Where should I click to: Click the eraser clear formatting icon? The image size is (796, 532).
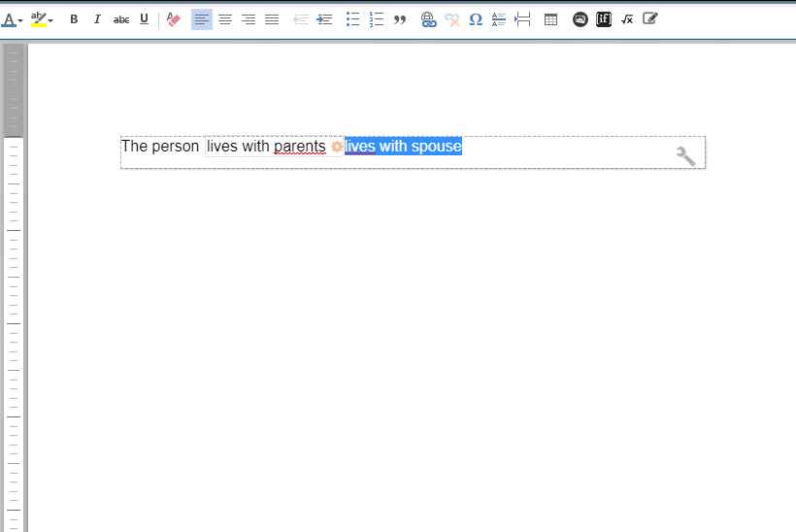click(174, 19)
